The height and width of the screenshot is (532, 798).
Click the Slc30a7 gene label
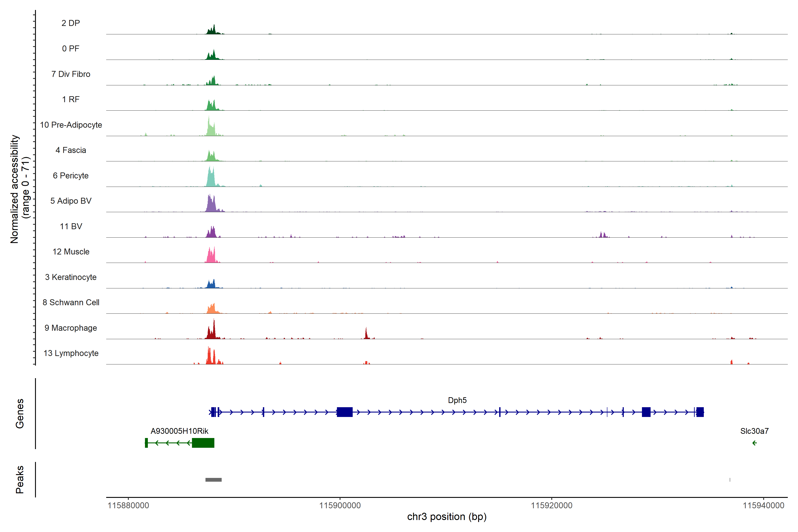754,431
